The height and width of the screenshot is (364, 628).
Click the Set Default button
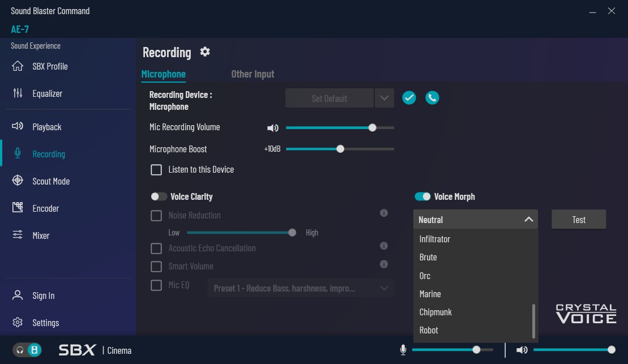[x=329, y=98]
